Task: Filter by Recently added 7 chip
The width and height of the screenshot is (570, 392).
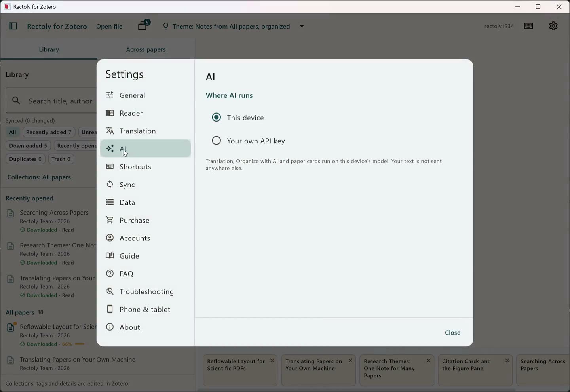Action: pyautogui.click(x=49, y=132)
